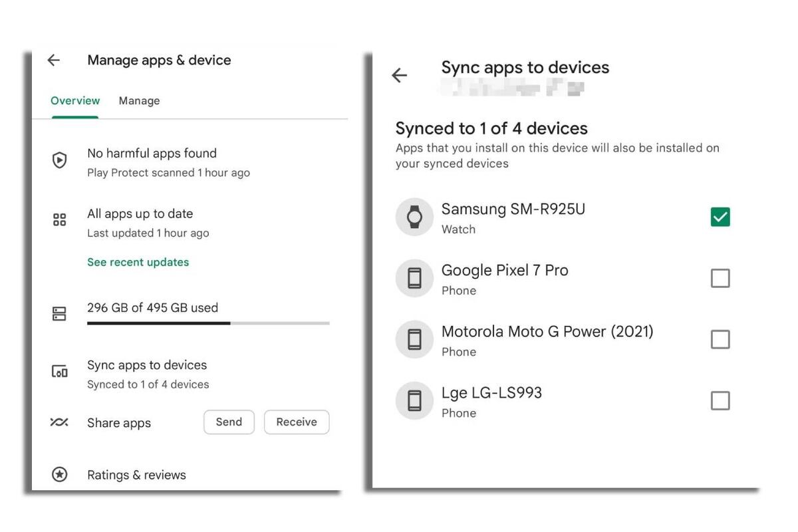Check the Motorola Moto G Power (2021) box

tap(720, 339)
